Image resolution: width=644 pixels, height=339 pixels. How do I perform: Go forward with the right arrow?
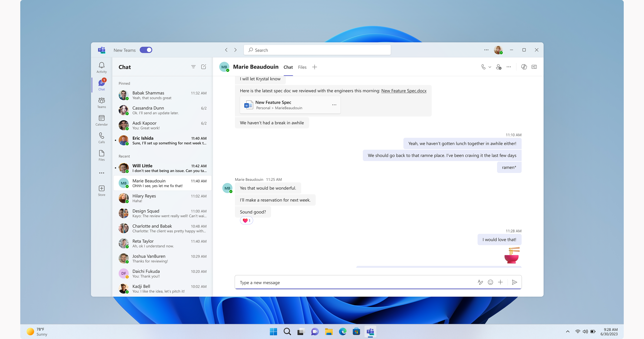(x=235, y=50)
